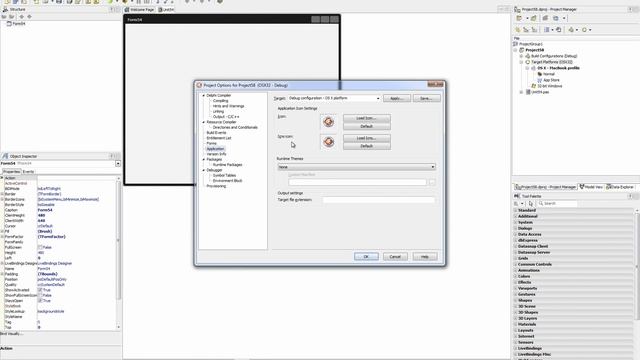Collapse the Delphi Compiler tree node
The height and width of the screenshot is (360, 640).
tap(204, 96)
